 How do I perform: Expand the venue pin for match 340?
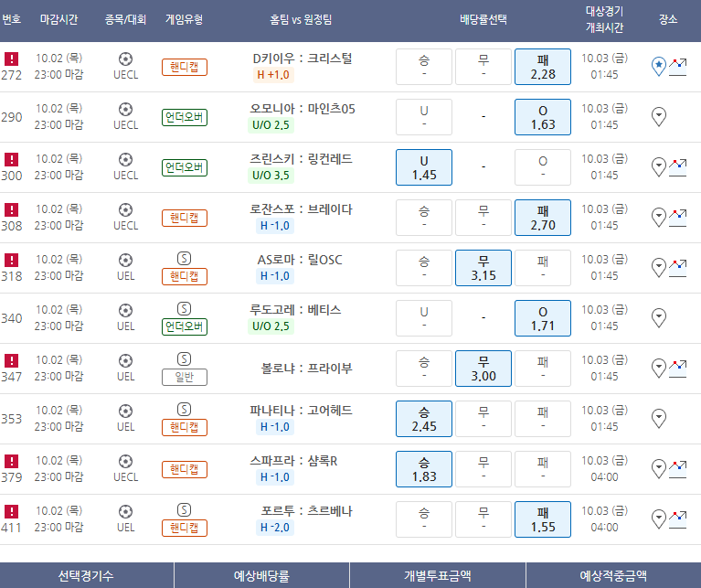(x=658, y=317)
